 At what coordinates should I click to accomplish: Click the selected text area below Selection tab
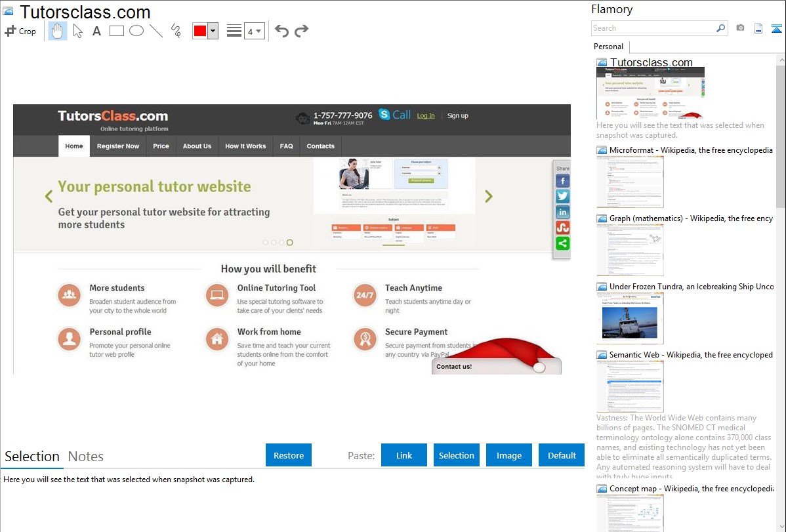[x=293, y=501]
